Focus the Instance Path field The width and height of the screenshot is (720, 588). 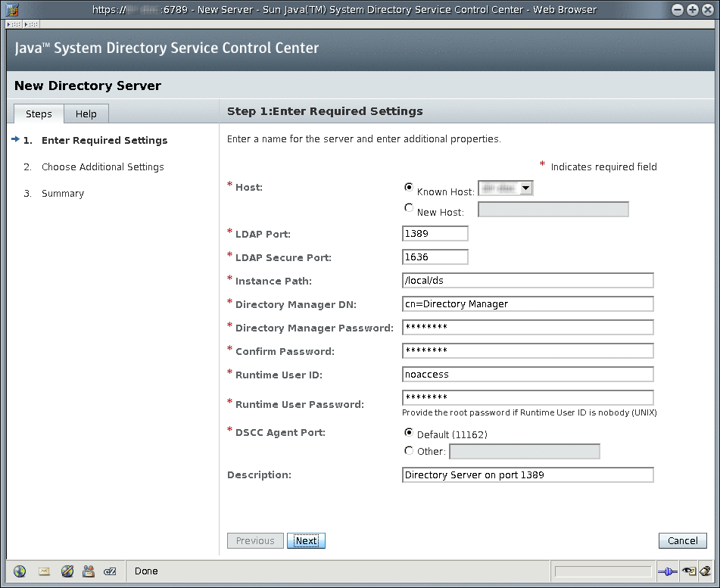pyautogui.click(x=528, y=281)
